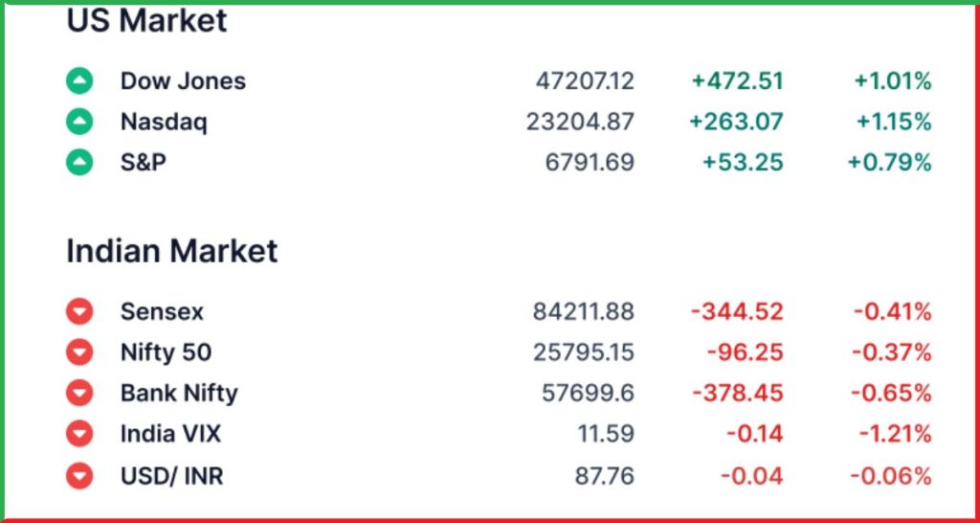
Task: Click the red down arrow beside Nifty 50
Action: point(79,352)
